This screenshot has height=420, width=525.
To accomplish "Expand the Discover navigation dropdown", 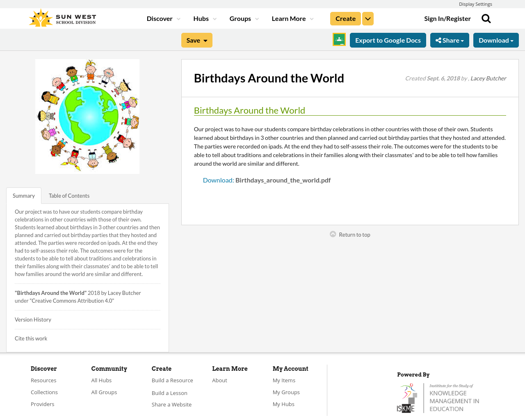I will (162, 18).
